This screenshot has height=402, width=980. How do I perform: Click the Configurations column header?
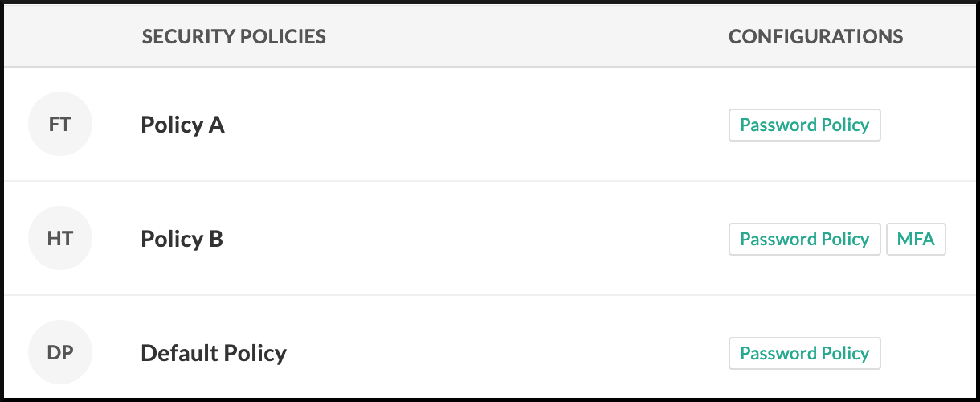click(x=815, y=36)
